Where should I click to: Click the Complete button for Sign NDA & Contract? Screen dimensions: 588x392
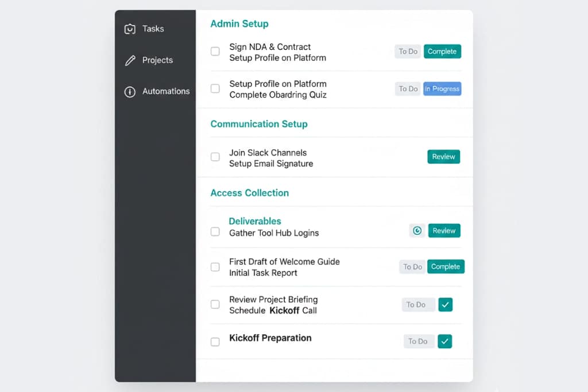click(x=442, y=51)
